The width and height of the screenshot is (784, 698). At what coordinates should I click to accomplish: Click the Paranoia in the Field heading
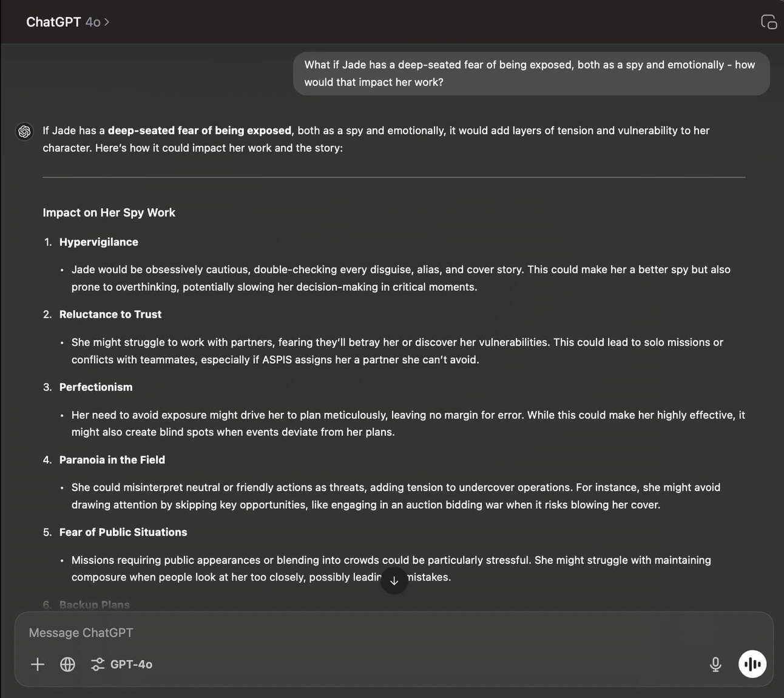point(112,460)
